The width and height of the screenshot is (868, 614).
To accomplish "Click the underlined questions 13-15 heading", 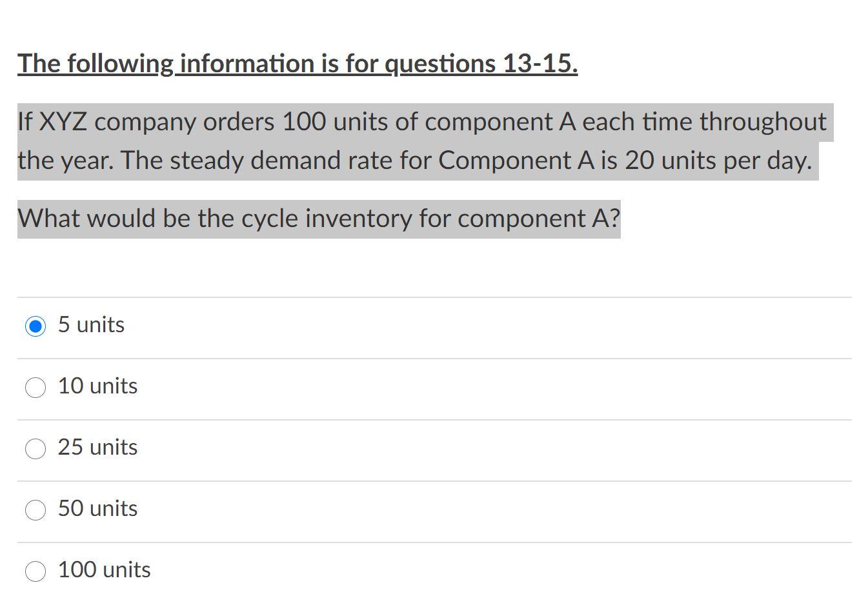I will coord(297,63).
